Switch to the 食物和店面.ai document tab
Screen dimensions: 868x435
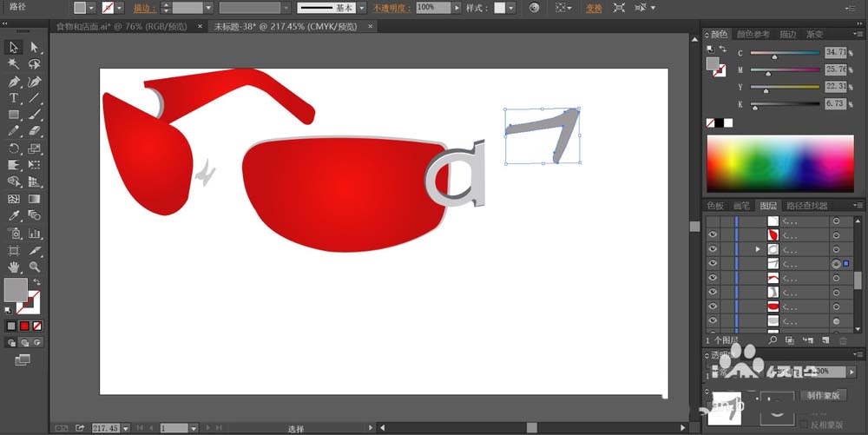tap(122, 27)
